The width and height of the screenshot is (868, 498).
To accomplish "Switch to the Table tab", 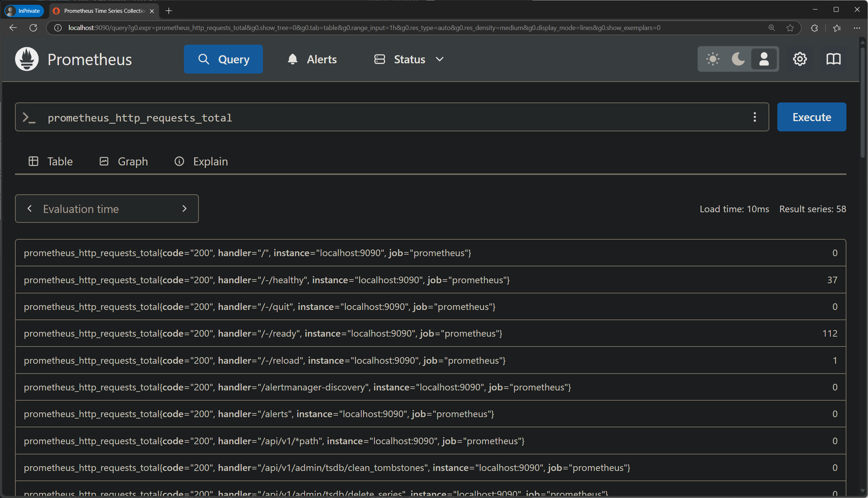I will 51,161.
